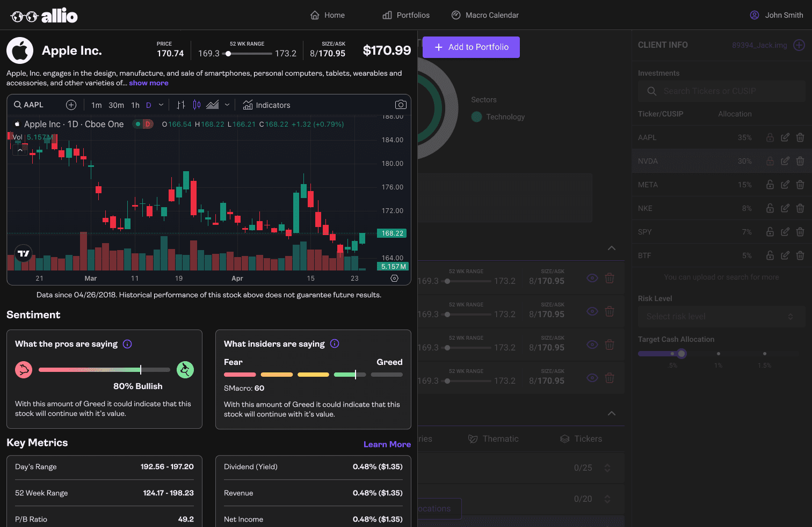Click the Add to Portfolio button
Image resolution: width=812 pixels, height=527 pixels.
[471, 47]
